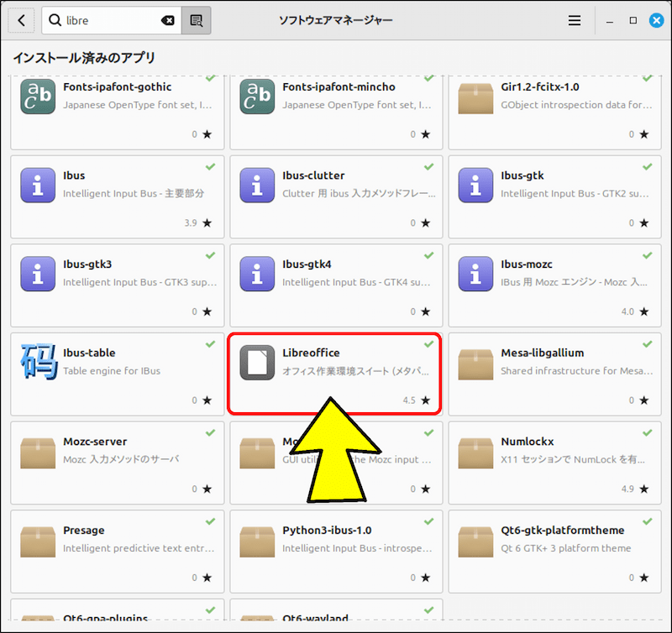This screenshot has height=633, width=672.
Task: Click the installed checkmark on Ibus
Action: (209, 166)
